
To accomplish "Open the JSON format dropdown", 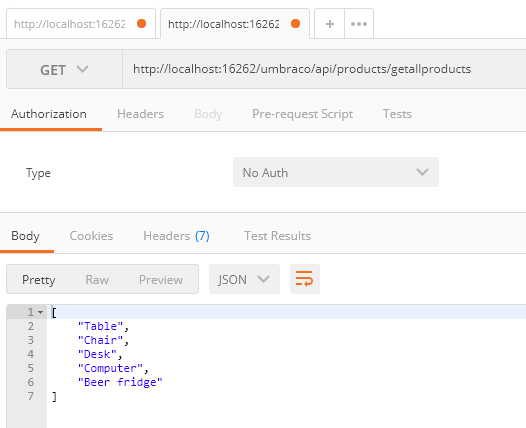I will coord(244,279).
